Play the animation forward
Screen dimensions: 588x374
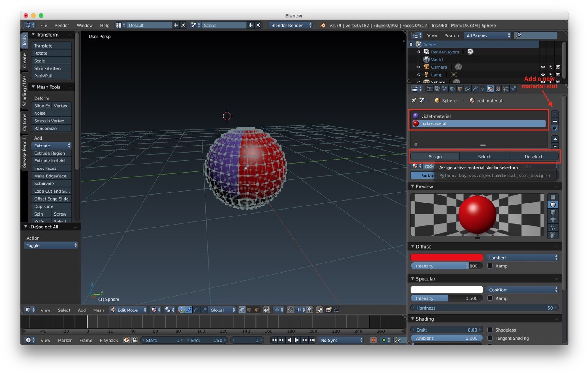click(297, 340)
